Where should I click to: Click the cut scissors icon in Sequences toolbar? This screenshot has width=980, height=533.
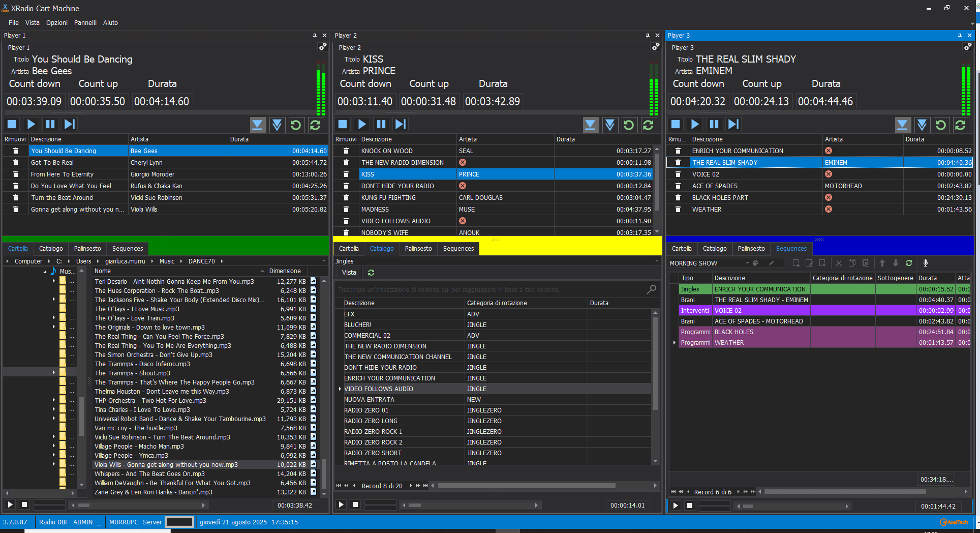(x=839, y=263)
